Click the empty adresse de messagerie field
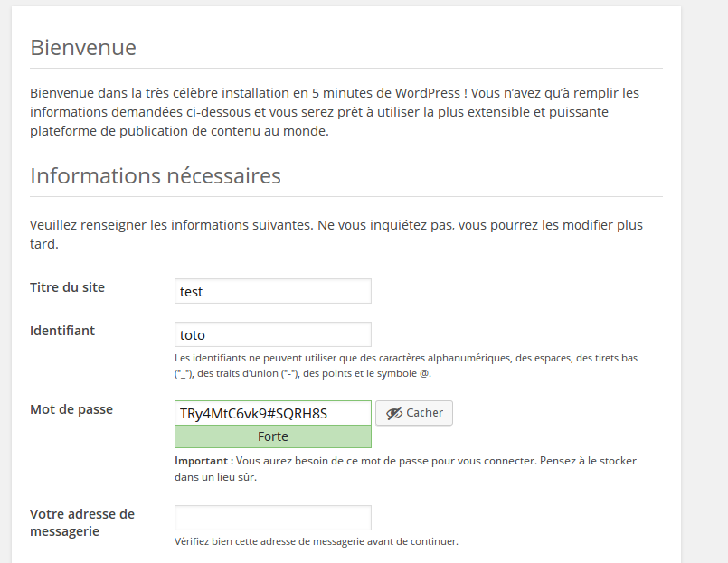Image resolution: width=728 pixels, height=563 pixels. tap(273, 518)
